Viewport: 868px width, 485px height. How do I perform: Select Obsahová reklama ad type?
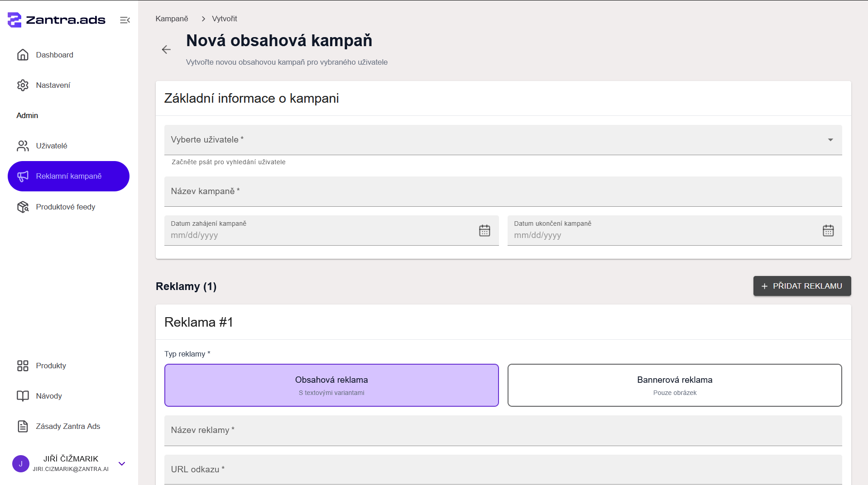tap(331, 385)
